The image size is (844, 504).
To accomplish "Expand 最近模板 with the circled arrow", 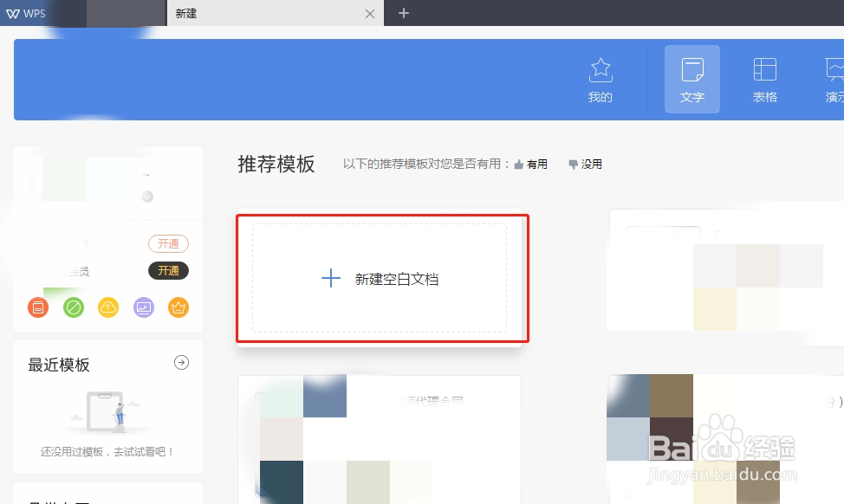I will (x=181, y=363).
